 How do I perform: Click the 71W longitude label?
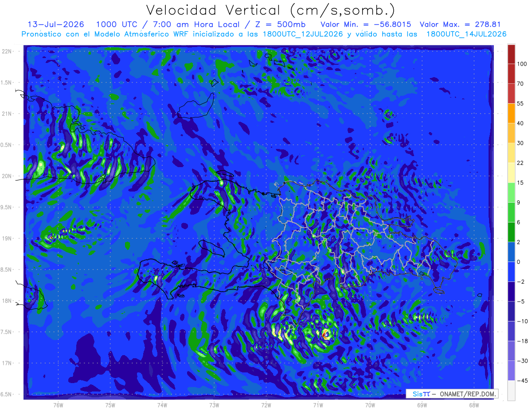click(318, 405)
